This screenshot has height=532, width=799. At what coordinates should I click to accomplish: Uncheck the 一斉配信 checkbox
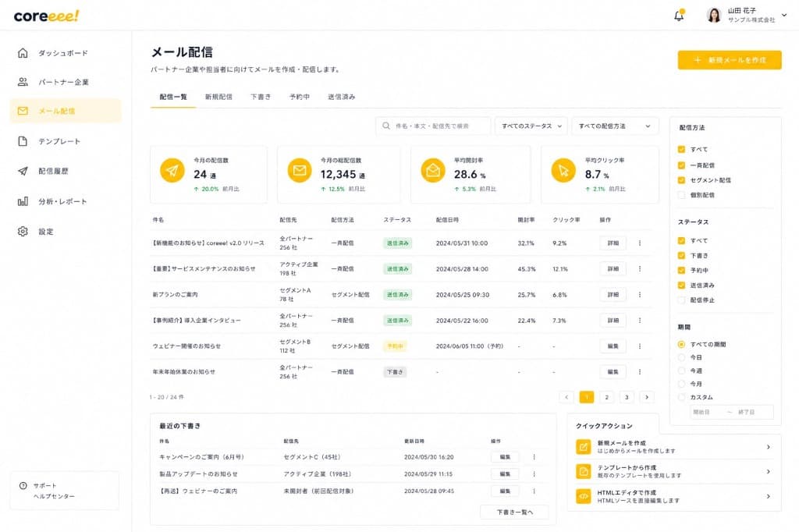coord(681,165)
